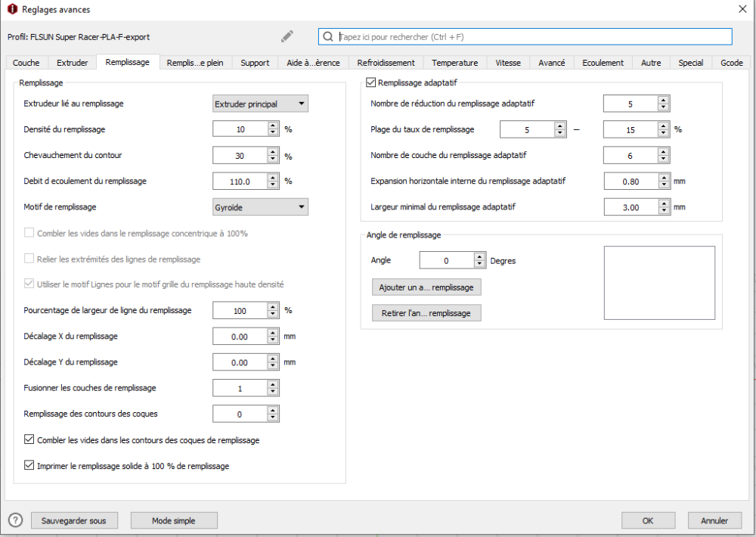Click Fusionner les couches de remplissage field
Screen dimensions: 756x537
click(x=240, y=389)
